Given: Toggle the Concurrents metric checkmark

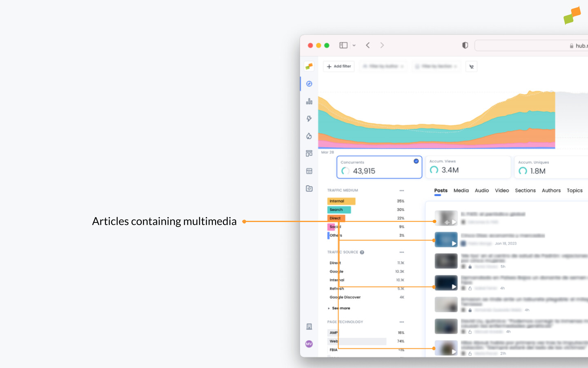Looking at the screenshot, I should click(416, 160).
